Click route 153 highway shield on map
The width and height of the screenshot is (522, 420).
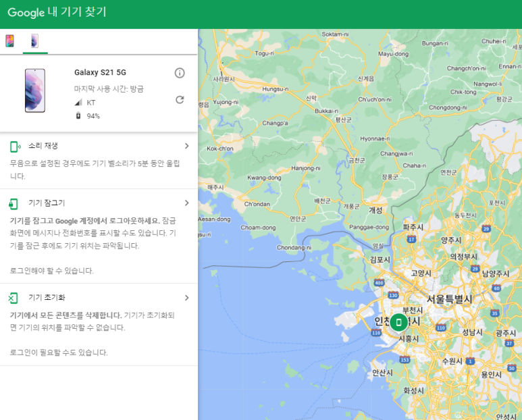[x=404, y=360]
